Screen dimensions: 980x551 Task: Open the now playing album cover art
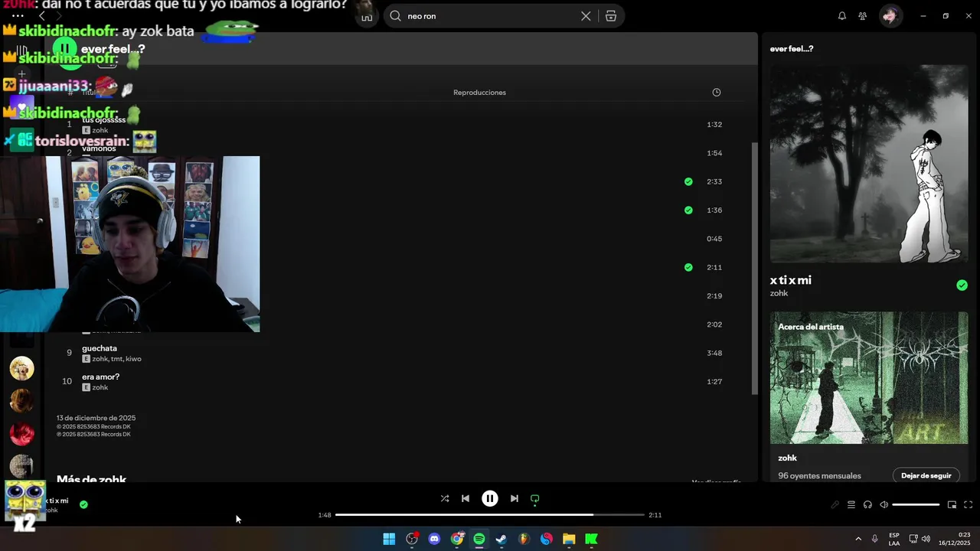point(869,164)
